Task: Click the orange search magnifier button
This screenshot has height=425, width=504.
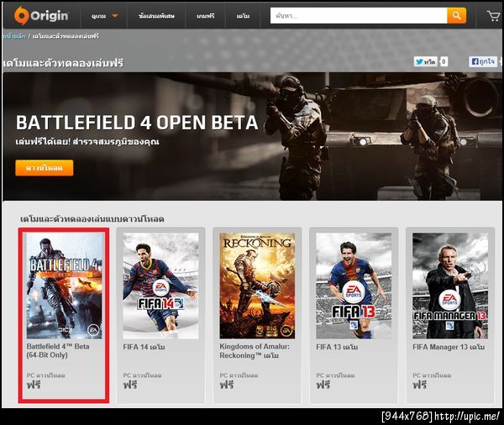Action: tap(456, 15)
